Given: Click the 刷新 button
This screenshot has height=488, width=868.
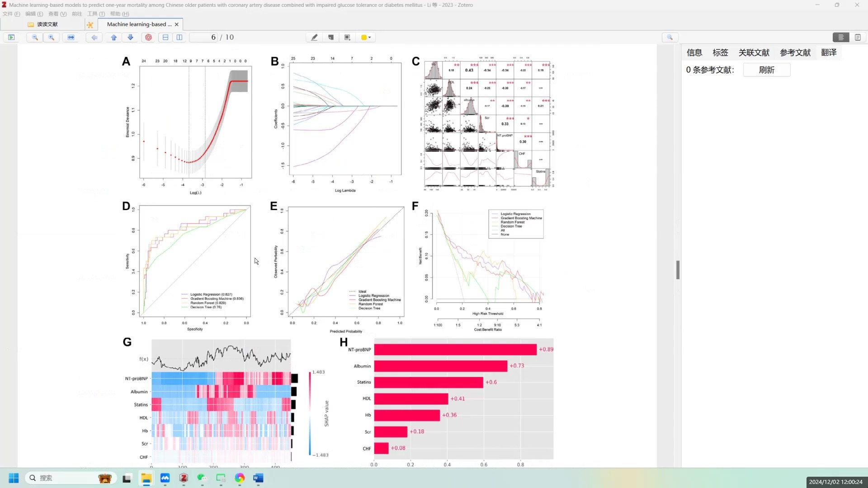Looking at the screenshot, I should [x=766, y=70].
